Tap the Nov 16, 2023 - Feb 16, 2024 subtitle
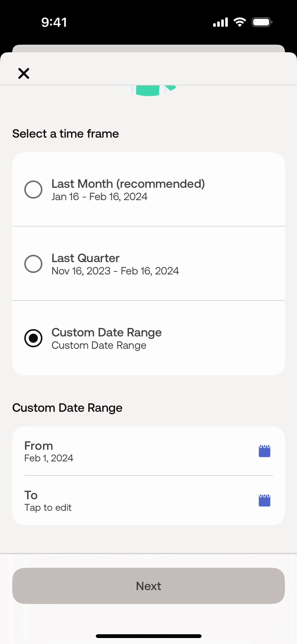This screenshot has height=644, width=297. click(115, 271)
